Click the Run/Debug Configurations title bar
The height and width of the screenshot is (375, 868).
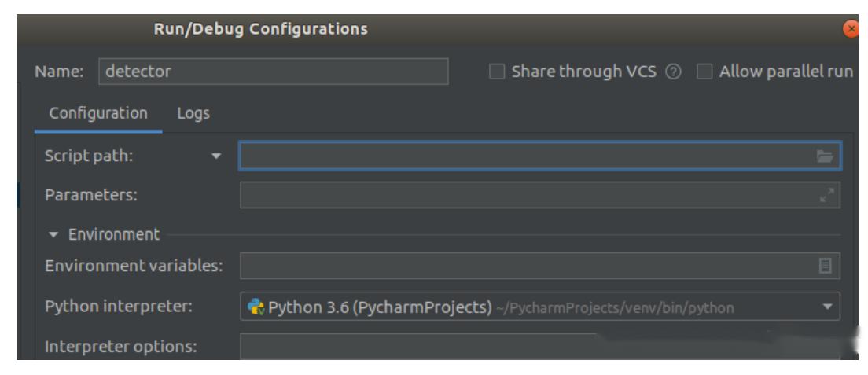[260, 29]
